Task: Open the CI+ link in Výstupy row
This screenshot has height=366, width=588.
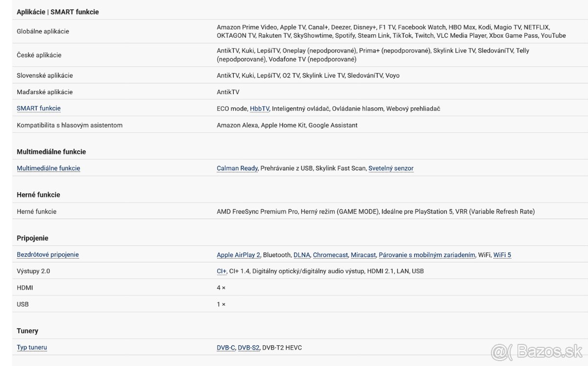Action: (x=221, y=271)
